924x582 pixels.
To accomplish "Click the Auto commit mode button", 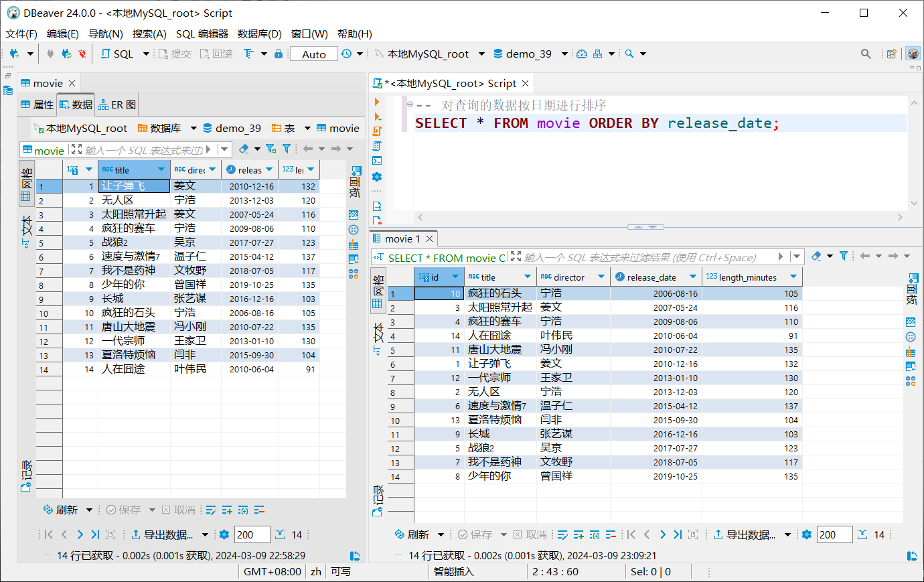I will point(314,54).
